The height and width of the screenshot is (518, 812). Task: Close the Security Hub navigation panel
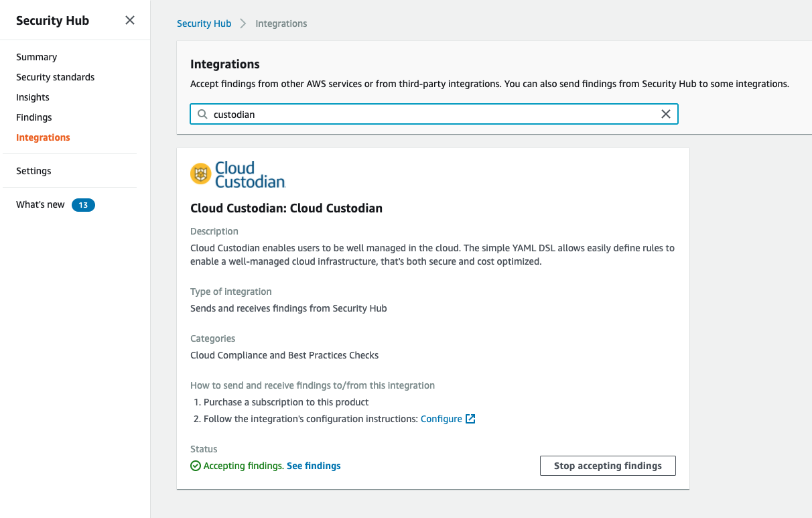(x=130, y=20)
